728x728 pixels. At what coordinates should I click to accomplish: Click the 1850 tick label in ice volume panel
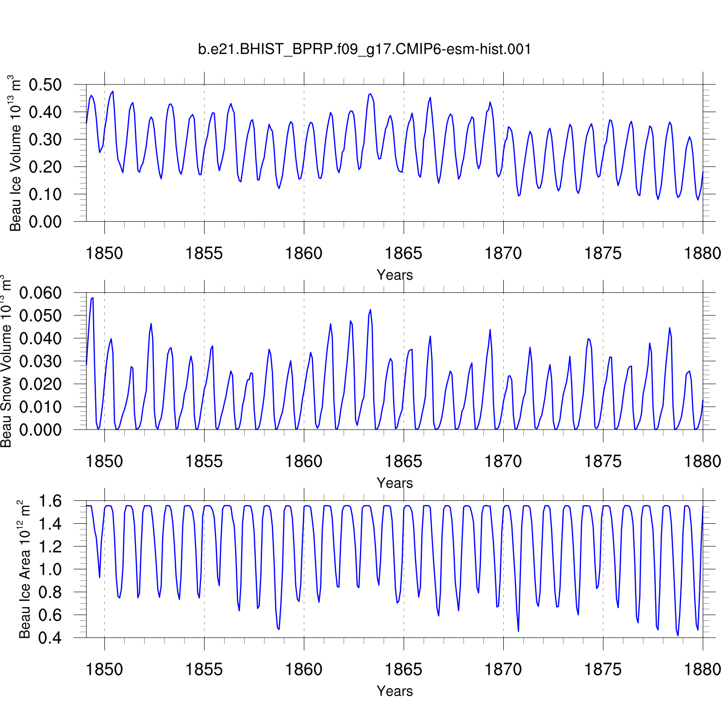click(x=104, y=253)
